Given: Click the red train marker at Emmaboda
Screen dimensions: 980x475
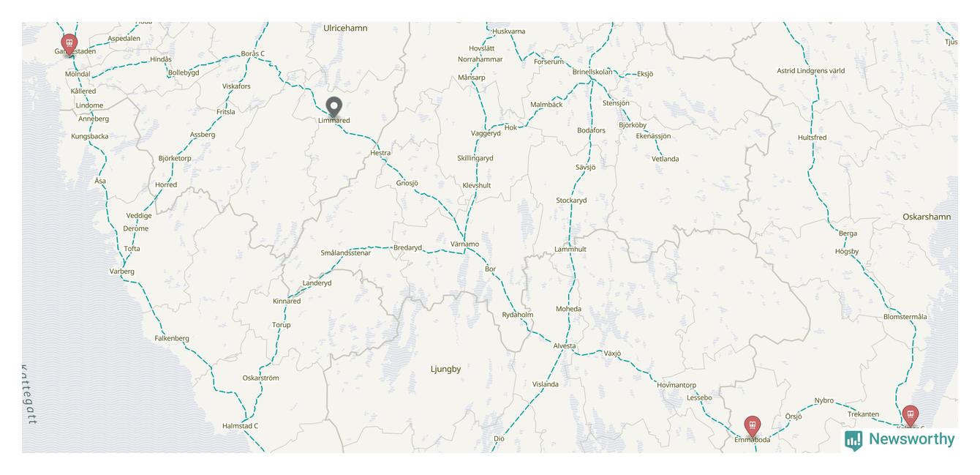Looking at the screenshot, I should pos(752,427).
